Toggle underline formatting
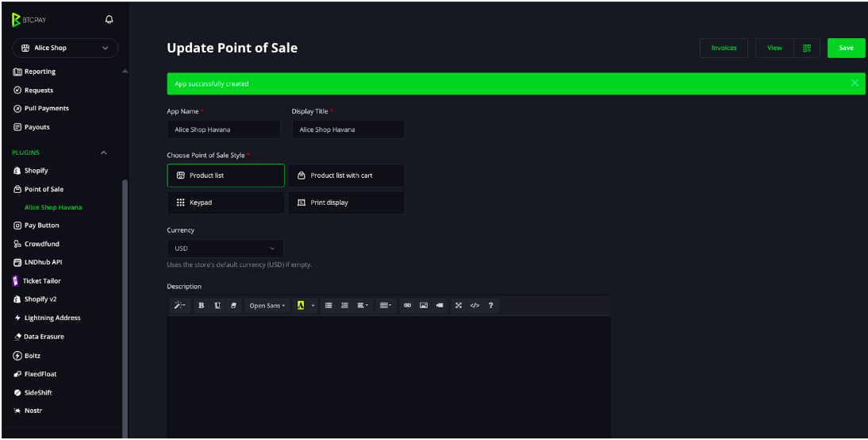Viewport: 868px width, 440px height. [217, 305]
